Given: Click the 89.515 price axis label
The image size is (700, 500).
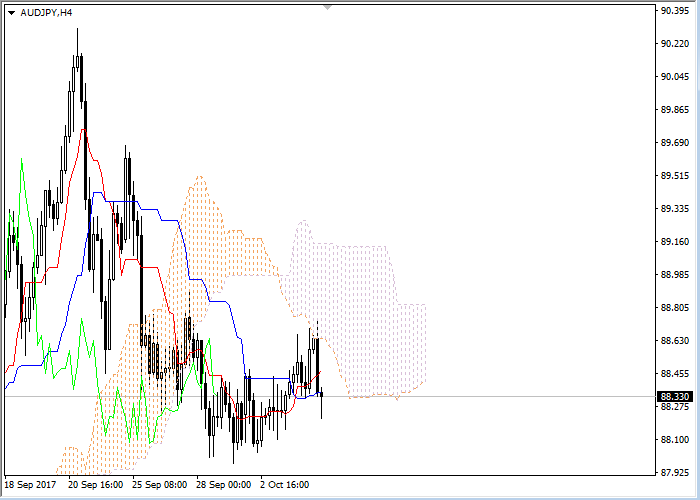Looking at the screenshot, I should click(x=675, y=176).
